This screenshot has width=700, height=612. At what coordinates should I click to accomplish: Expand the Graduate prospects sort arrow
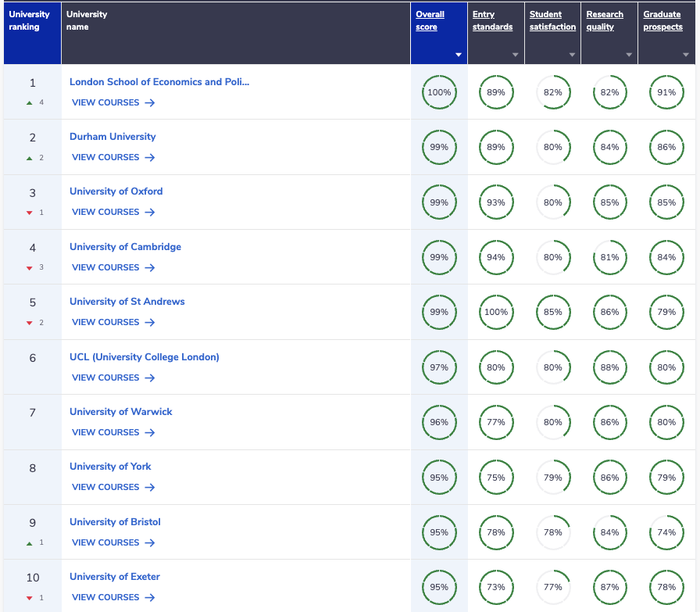pyautogui.click(x=686, y=55)
